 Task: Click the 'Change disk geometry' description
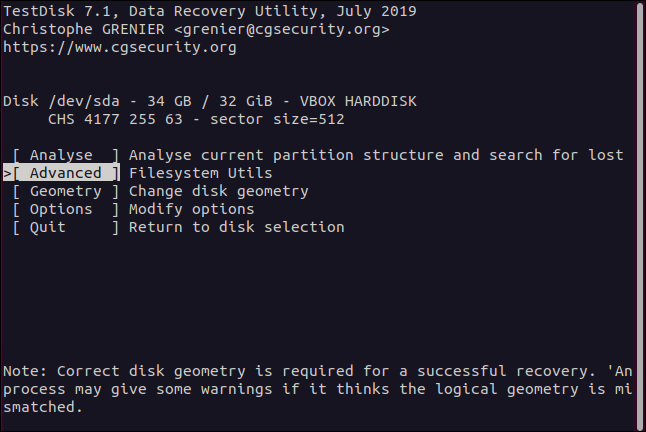[x=218, y=191]
